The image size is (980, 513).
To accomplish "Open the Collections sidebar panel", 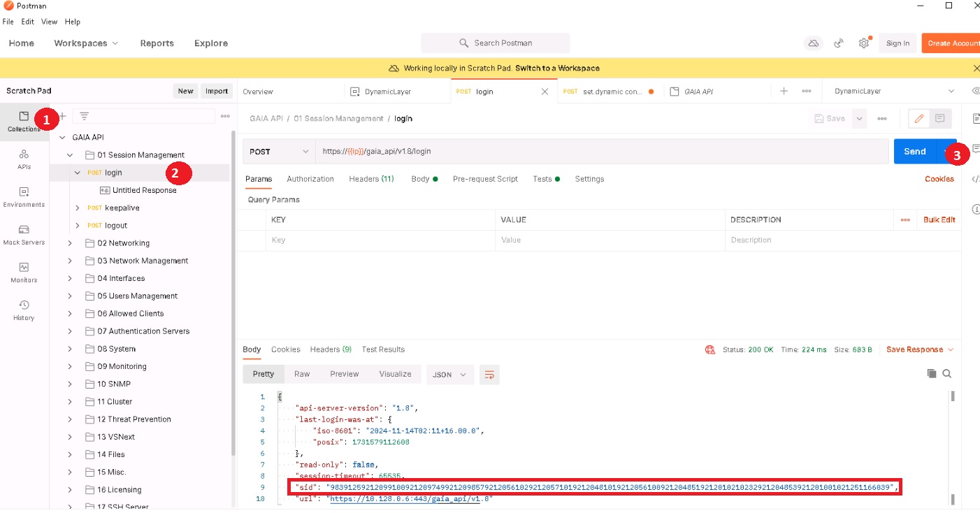I will click(x=24, y=122).
